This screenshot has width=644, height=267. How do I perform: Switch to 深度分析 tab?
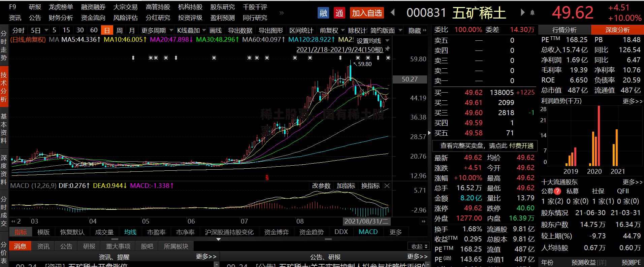(617, 30)
